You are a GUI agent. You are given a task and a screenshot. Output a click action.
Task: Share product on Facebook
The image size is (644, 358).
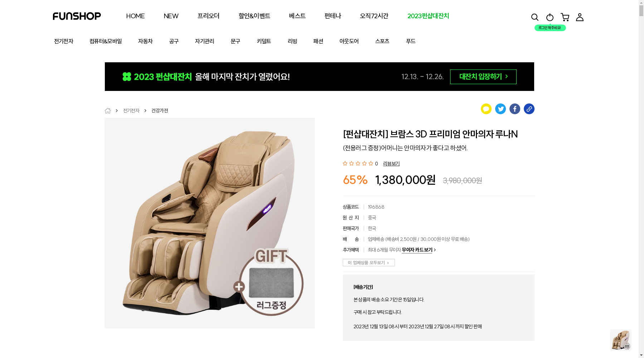[515, 109]
